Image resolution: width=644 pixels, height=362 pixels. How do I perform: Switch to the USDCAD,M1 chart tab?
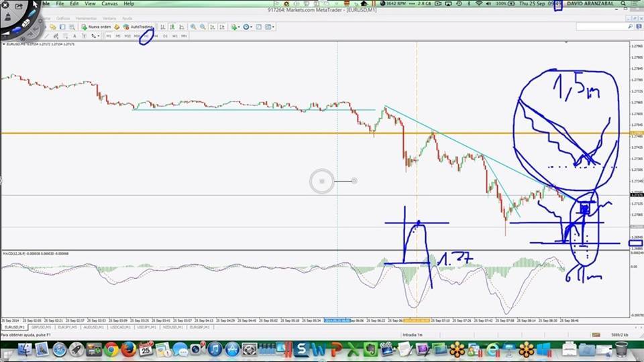click(x=119, y=327)
